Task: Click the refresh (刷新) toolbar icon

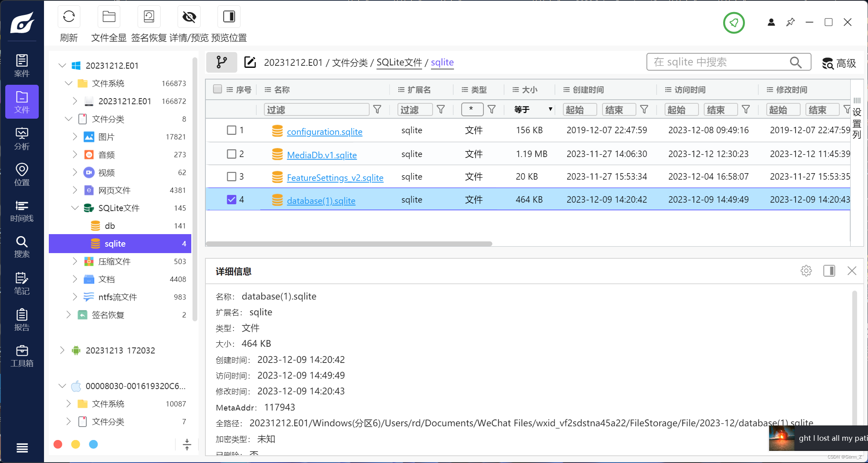Action: click(x=69, y=17)
